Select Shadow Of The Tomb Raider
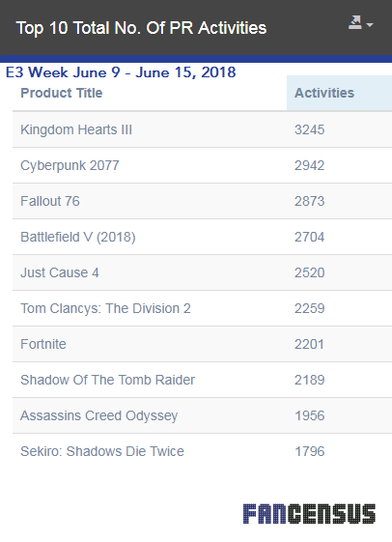 [x=108, y=380]
